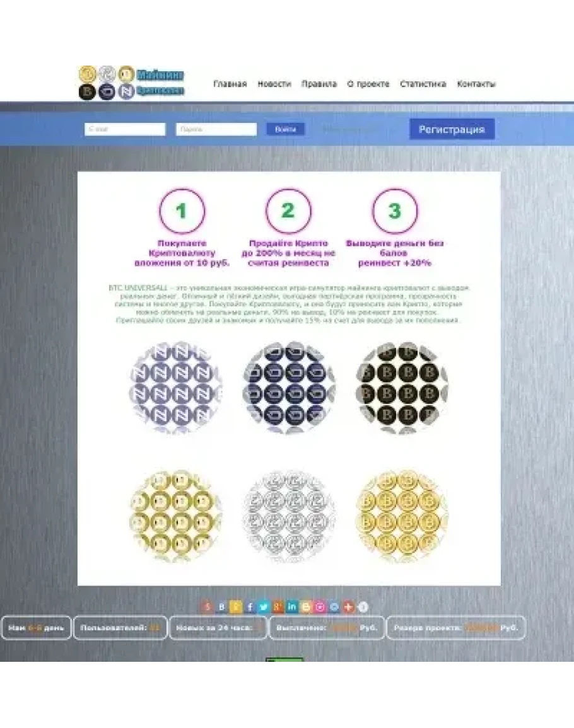Open the Правила menu link

click(x=319, y=84)
